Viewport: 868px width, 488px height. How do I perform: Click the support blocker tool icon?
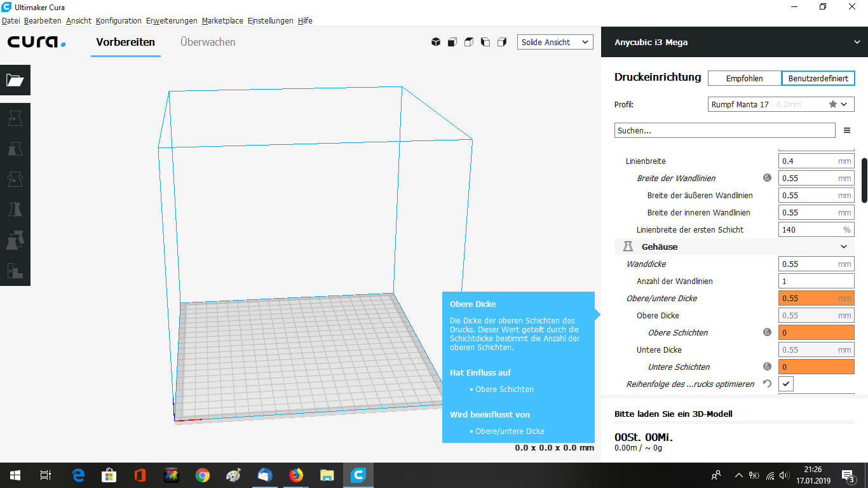(15, 270)
